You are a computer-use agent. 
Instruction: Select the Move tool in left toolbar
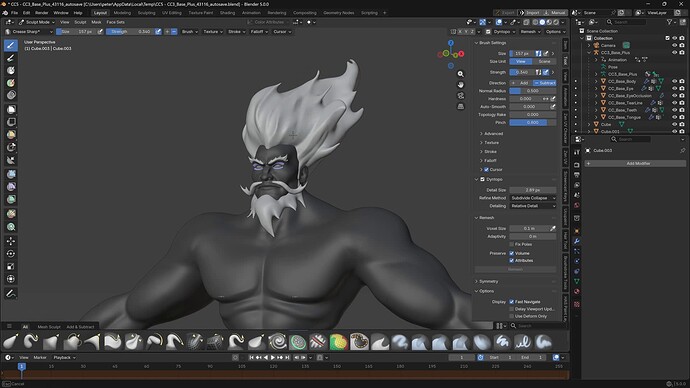[x=11, y=241]
